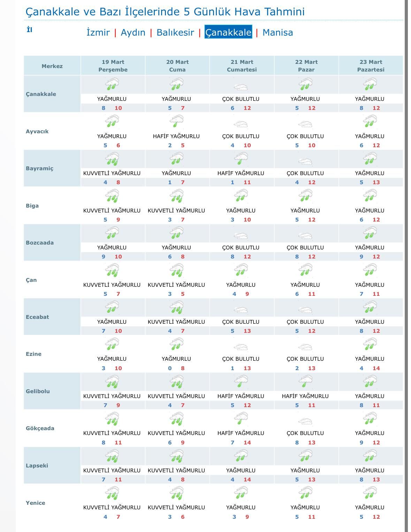Click the highlighted Çanakkale province tab
411x532 pixels.
pyautogui.click(x=228, y=32)
